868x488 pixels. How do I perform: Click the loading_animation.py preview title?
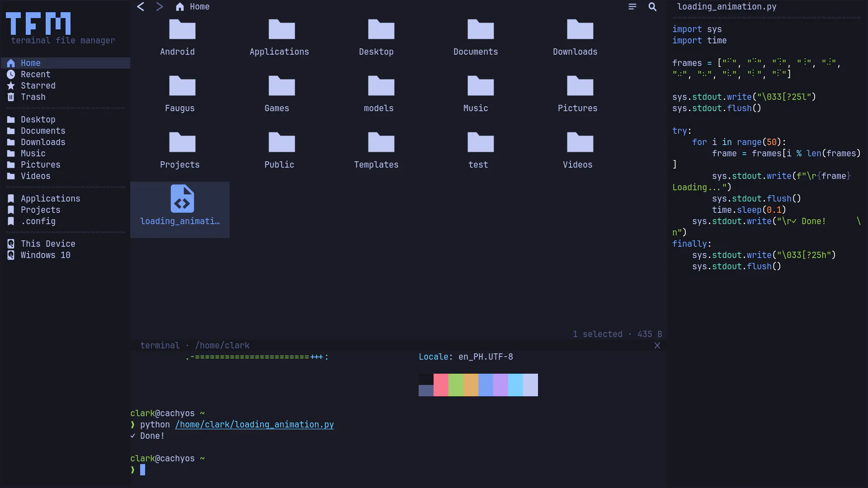pos(726,7)
